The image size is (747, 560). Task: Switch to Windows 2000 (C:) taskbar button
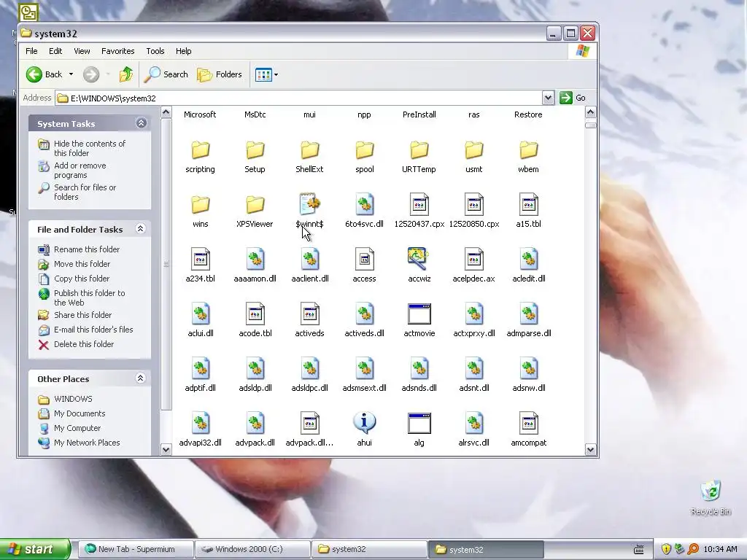click(253, 549)
